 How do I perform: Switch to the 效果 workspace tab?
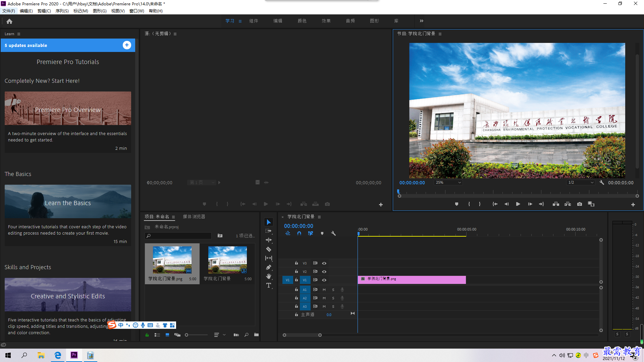326,21
